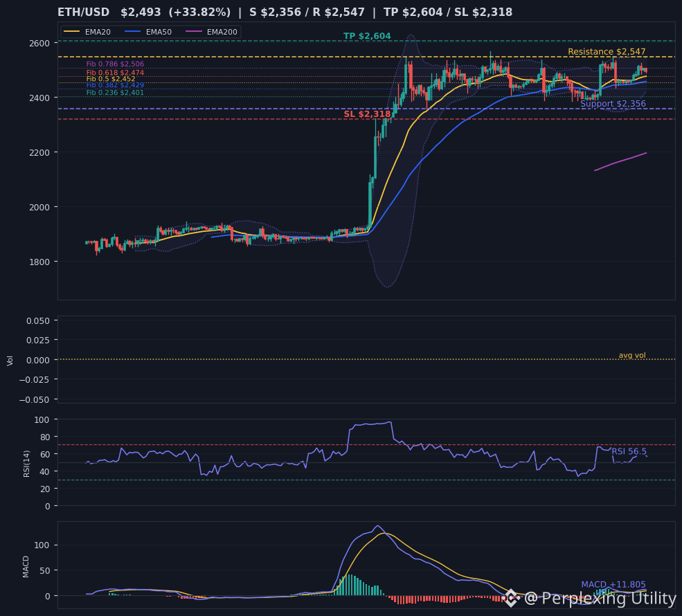Click the ETH/USD title text
The width and height of the screenshot is (682, 616).
(x=84, y=12)
